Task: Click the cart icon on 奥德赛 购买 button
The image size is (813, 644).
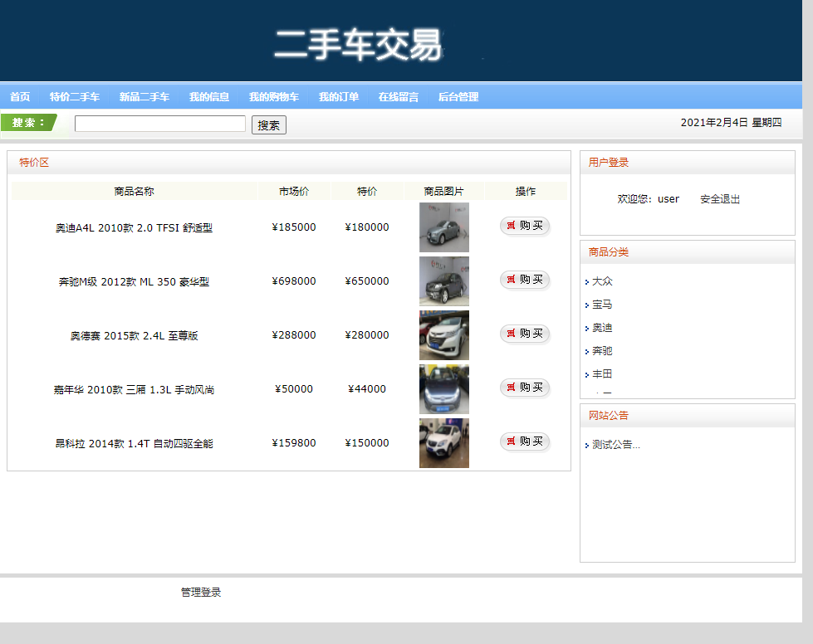Action: 512,334
